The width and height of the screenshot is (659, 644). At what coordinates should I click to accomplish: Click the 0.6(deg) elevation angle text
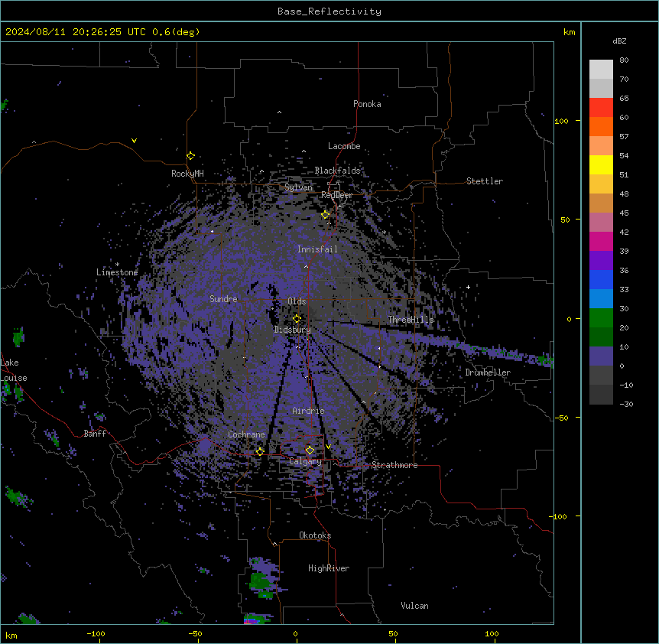pyautogui.click(x=176, y=32)
